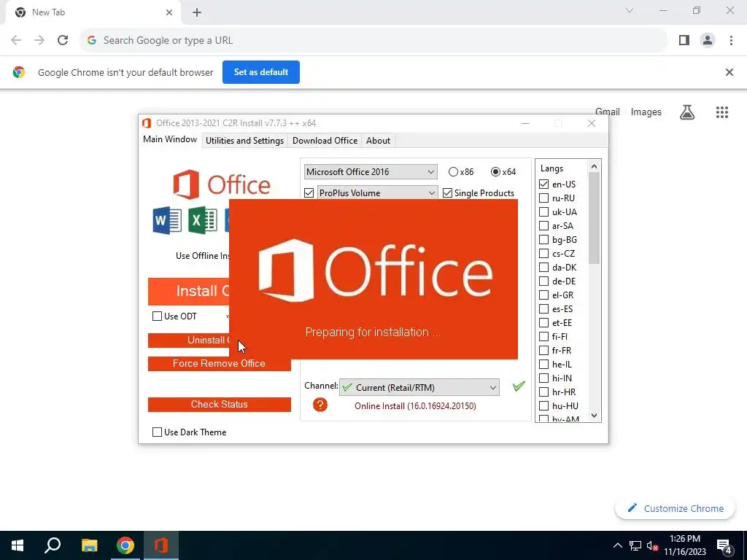
Task: Open a new Chrome tab
Action: 197,12
